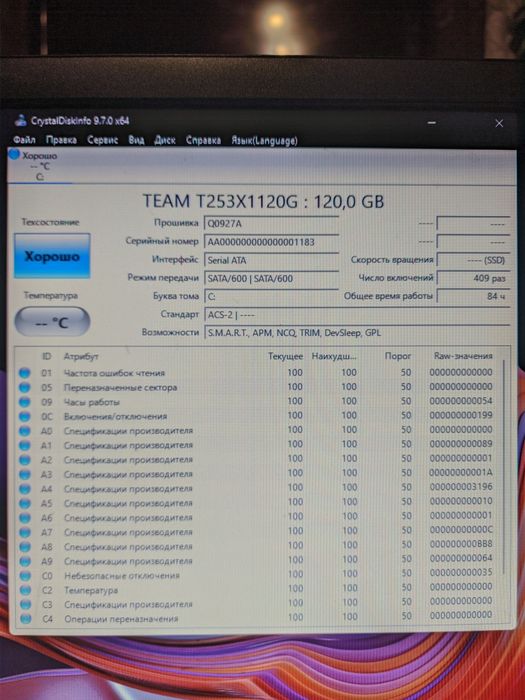Click raw value 000000003196
The height and width of the screenshot is (700, 525).
[461, 487]
